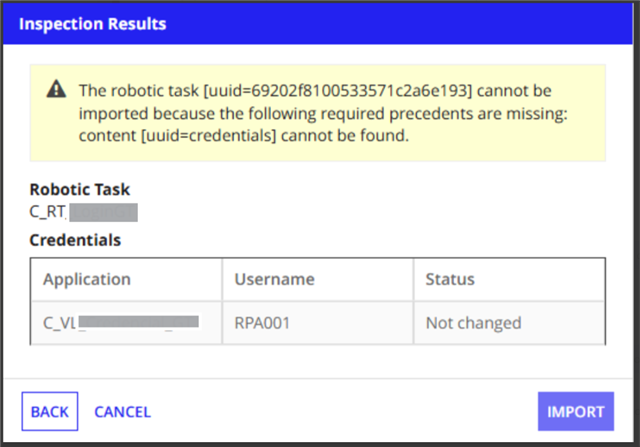Click the redacted block beside C_VL
The image size is (640, 447).
138,322
